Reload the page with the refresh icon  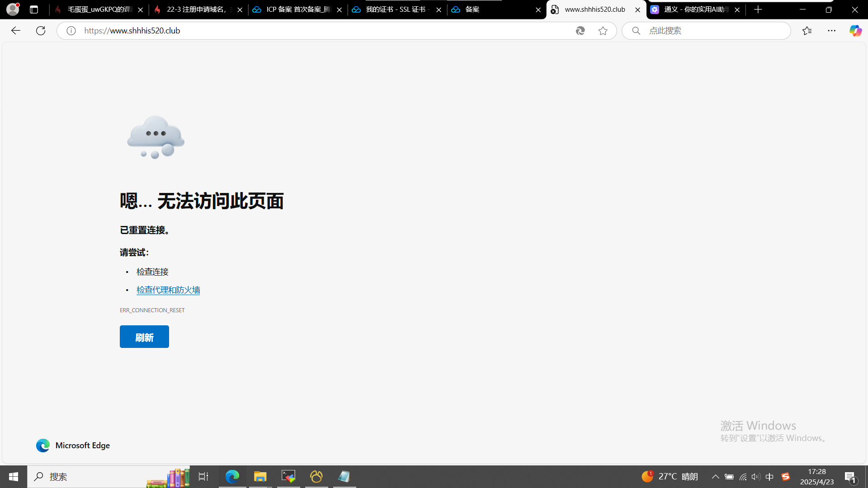point(40,30)
